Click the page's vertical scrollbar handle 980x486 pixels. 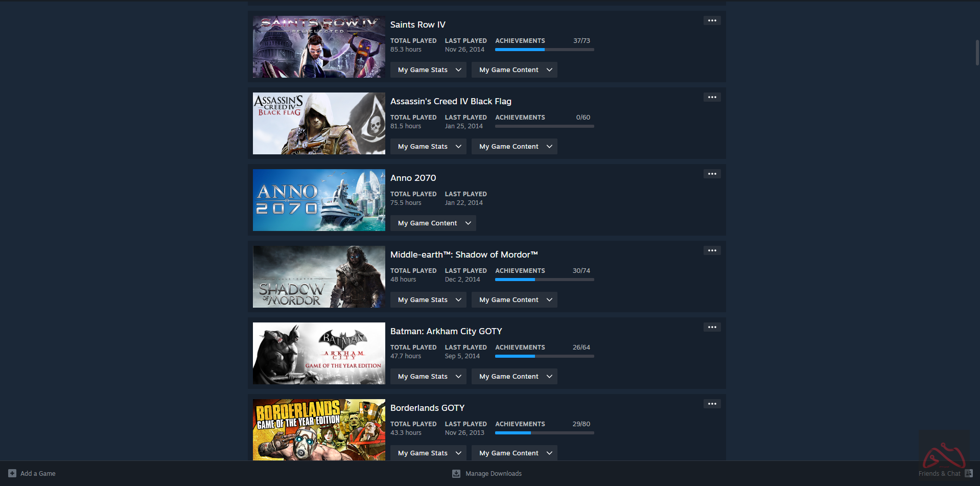click(977, 53)
